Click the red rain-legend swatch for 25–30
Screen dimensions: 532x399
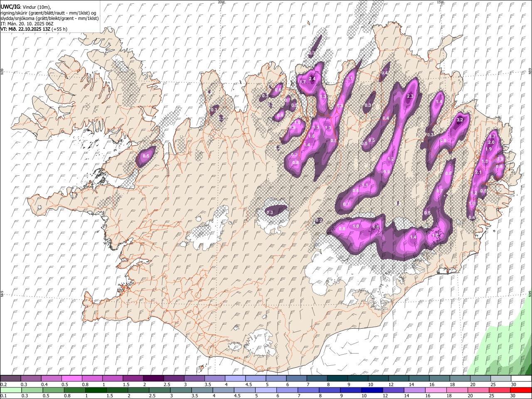coord(499,390)
